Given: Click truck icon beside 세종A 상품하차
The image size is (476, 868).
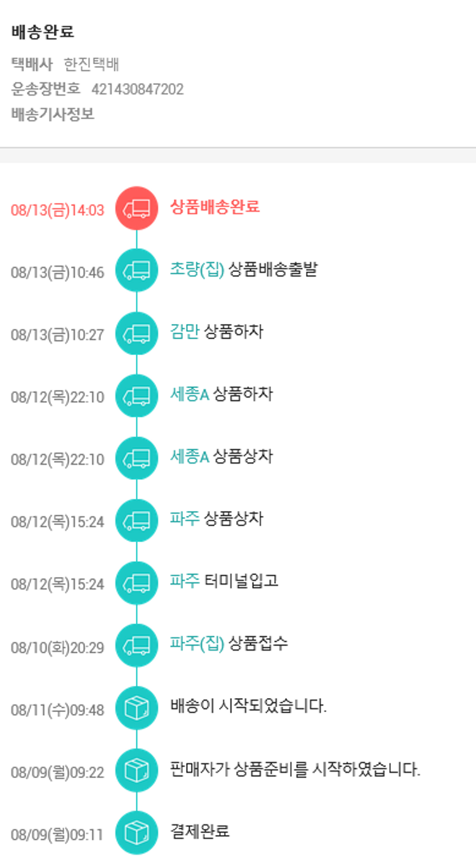Looking at the screenshot, I should (136, 396).
